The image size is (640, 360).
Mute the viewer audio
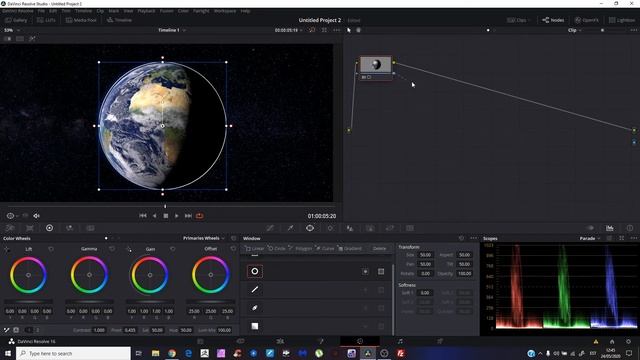36,216
